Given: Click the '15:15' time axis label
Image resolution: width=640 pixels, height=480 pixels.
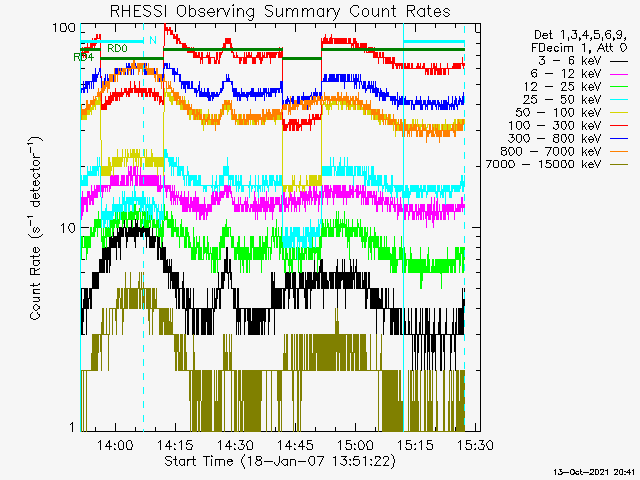Looking at the screenshot, I should (415, 445).
